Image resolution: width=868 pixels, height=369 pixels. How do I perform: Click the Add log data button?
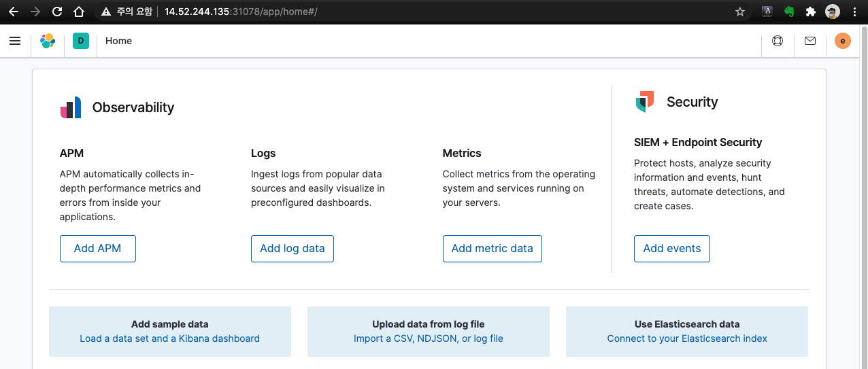[x=293, y=249]
